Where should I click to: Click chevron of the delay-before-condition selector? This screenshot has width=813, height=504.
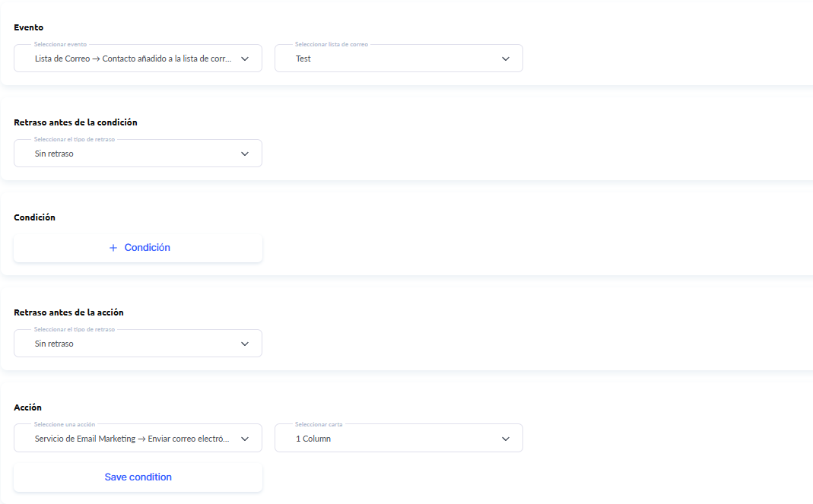(x=245, y=154)
